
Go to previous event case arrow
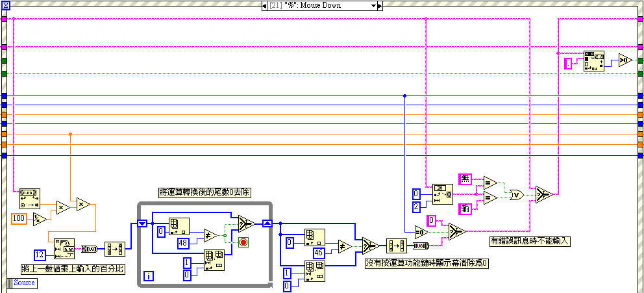pyautogui.click(x=264, y=6)
